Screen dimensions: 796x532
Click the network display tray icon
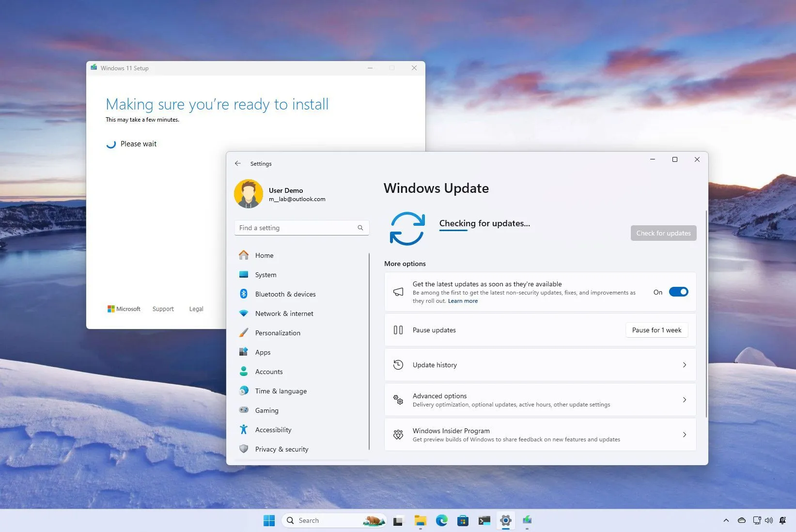tap(757, 520)
